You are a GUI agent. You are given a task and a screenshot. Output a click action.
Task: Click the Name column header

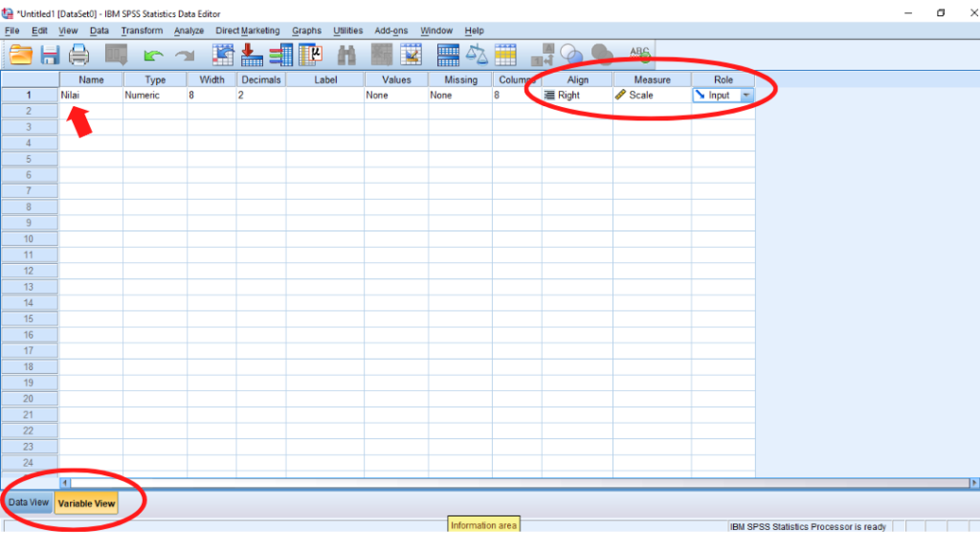click(x=91, y=80)
